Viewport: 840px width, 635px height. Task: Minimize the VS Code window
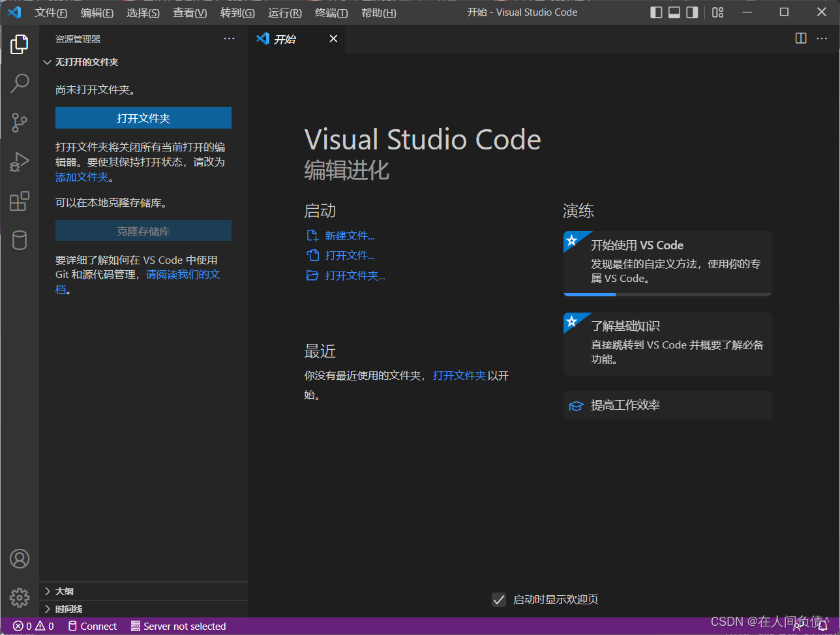[x=747, y=12]
